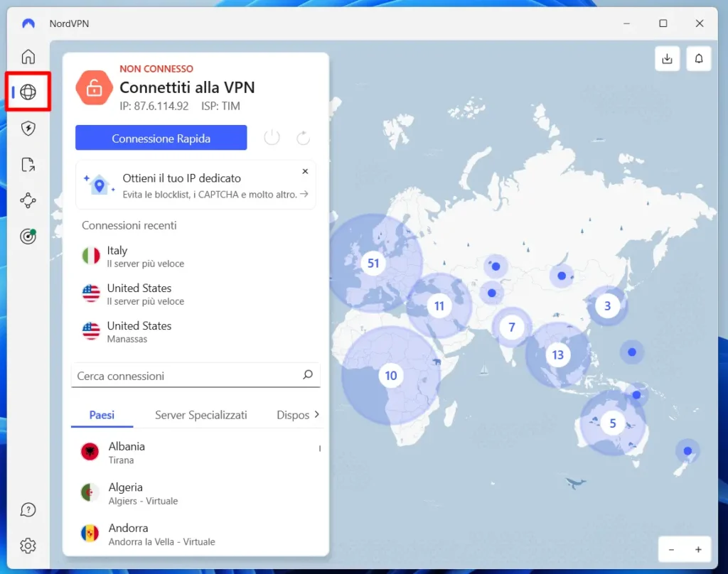The height and width of the screenshot is (574, 728).
Task: Select Andorra la Vella Virtuale entry
Action: 196,534
